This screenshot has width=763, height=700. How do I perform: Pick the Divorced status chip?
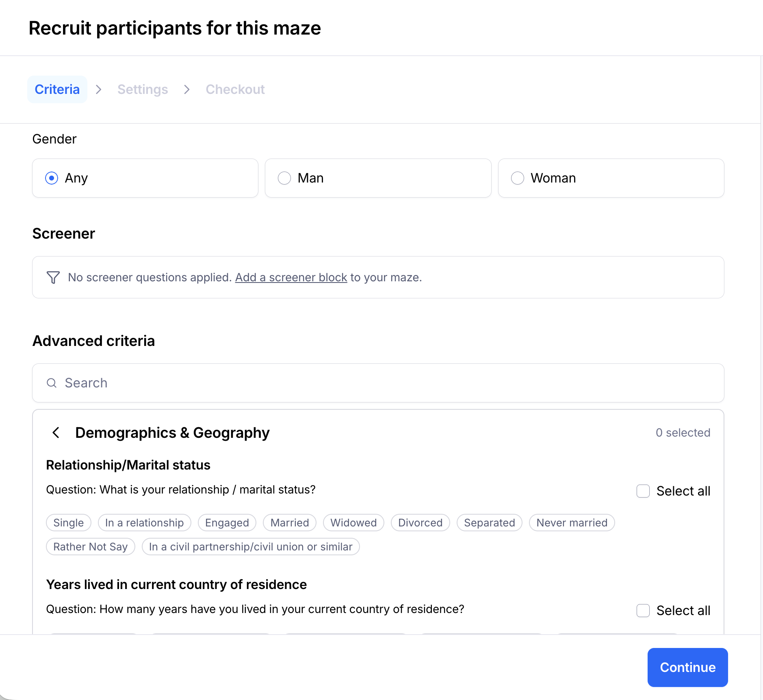420,523
